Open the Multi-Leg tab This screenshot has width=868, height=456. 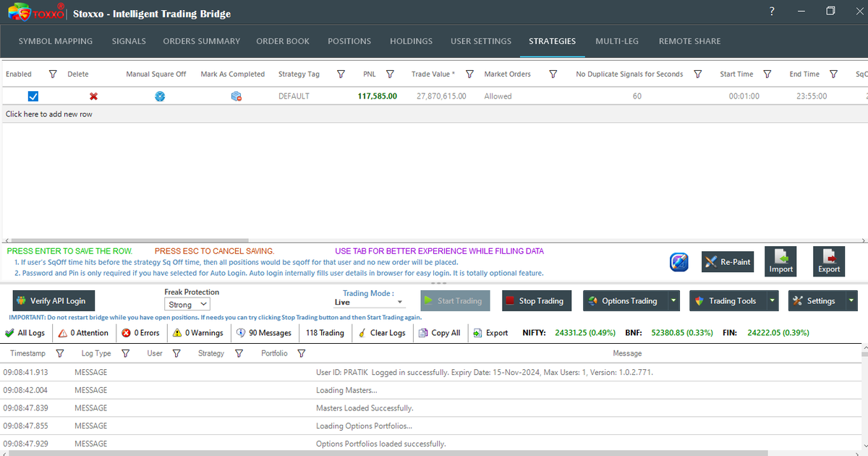coord(617,41)
